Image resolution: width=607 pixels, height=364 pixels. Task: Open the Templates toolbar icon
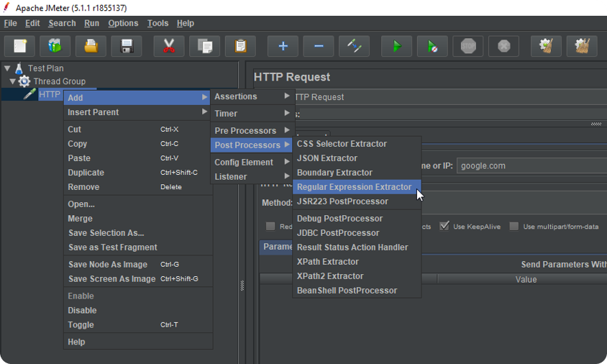click(55, 46)
